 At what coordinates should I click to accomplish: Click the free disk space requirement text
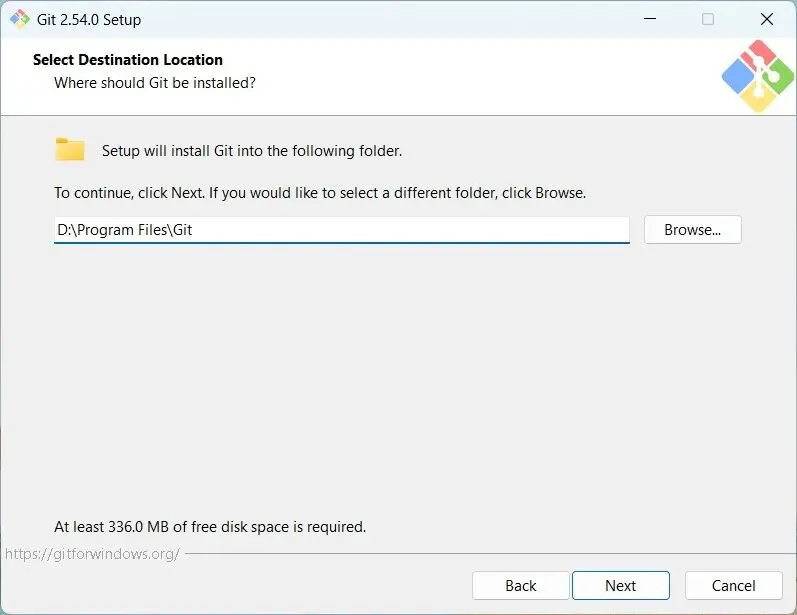coord(210,526)
